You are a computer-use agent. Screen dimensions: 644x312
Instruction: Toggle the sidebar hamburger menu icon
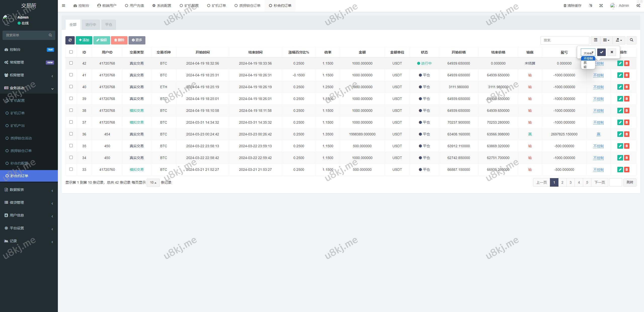coord(63,6)
